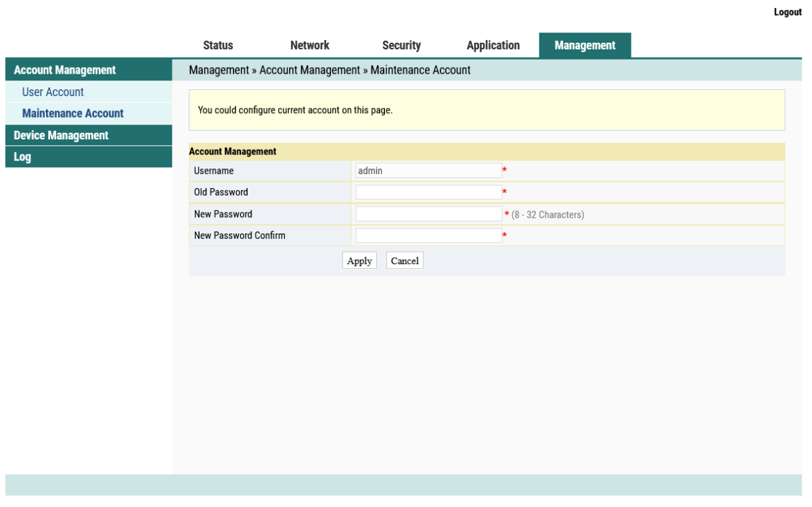Image resolution: width=812 pixels, height=507 pixels.
Task: Select Maintenance Account sidebar item
Action: coord(72,113)
